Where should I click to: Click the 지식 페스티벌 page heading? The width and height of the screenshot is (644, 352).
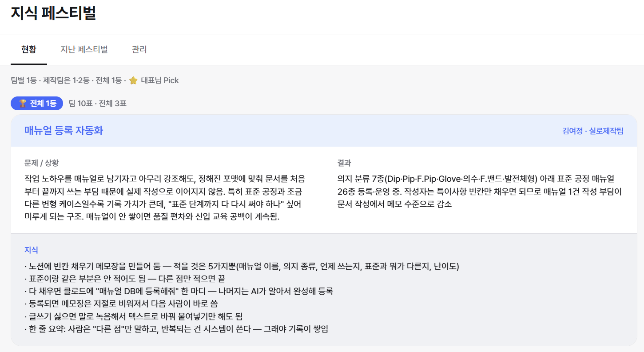[x=53, y=12]
